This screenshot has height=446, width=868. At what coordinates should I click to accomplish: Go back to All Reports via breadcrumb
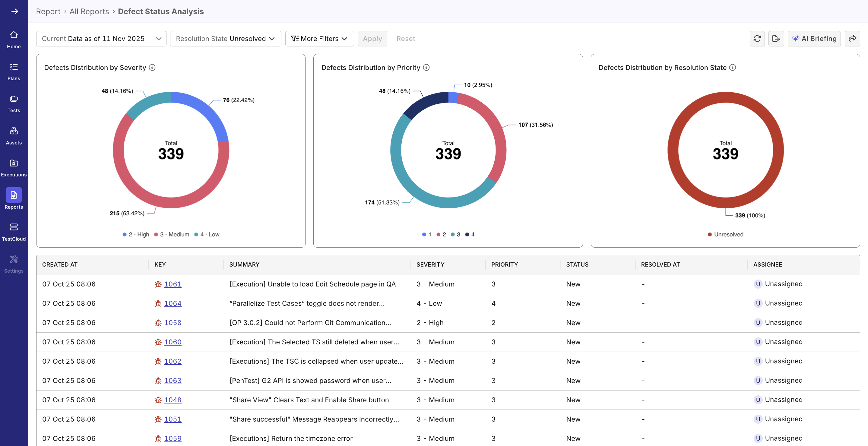coord(89,11)
